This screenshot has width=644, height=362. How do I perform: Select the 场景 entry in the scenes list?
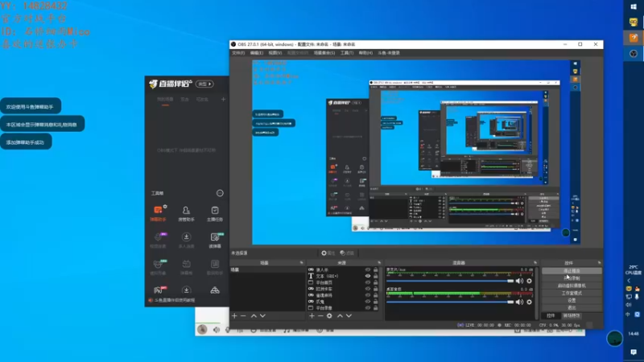coord(267,270)
